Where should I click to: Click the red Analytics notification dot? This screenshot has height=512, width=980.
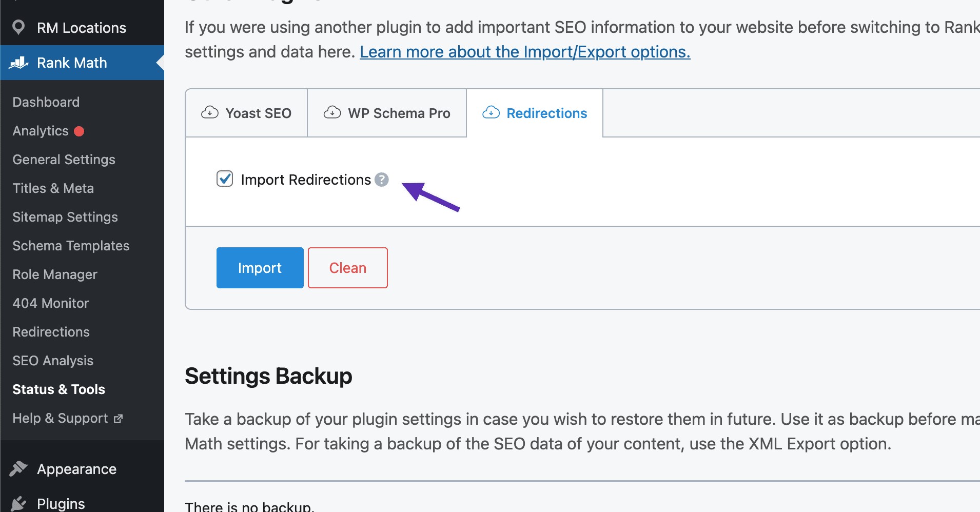79,131
